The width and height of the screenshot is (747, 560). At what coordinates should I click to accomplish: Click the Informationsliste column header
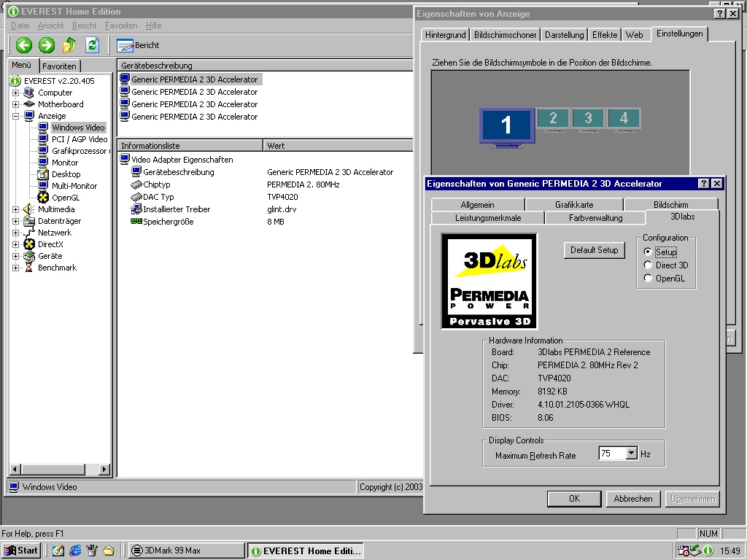[190, 146]
